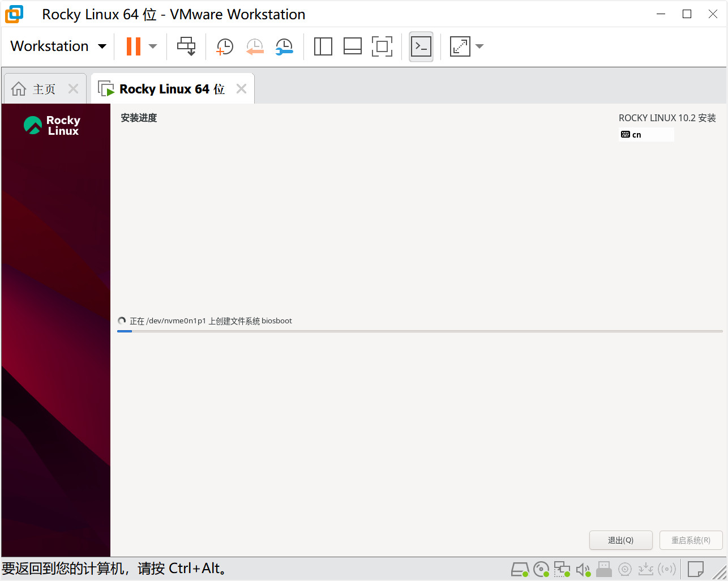
Task: Click the progress spinner icon
Action: [x=122, y=321]
